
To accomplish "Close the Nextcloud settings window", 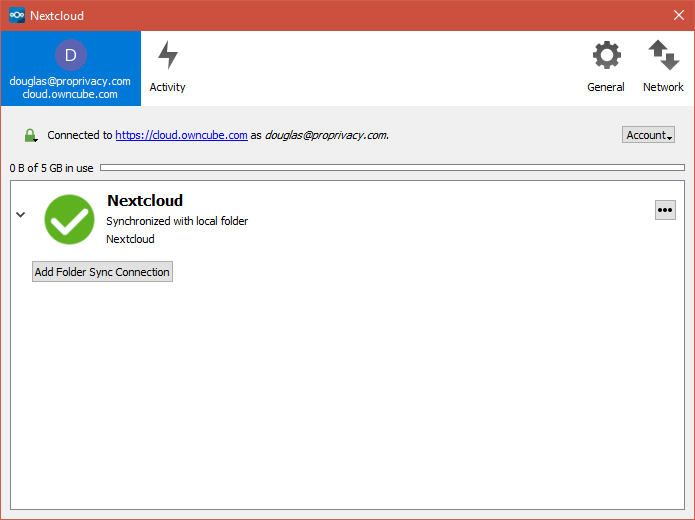I will (x=679, y=15).
